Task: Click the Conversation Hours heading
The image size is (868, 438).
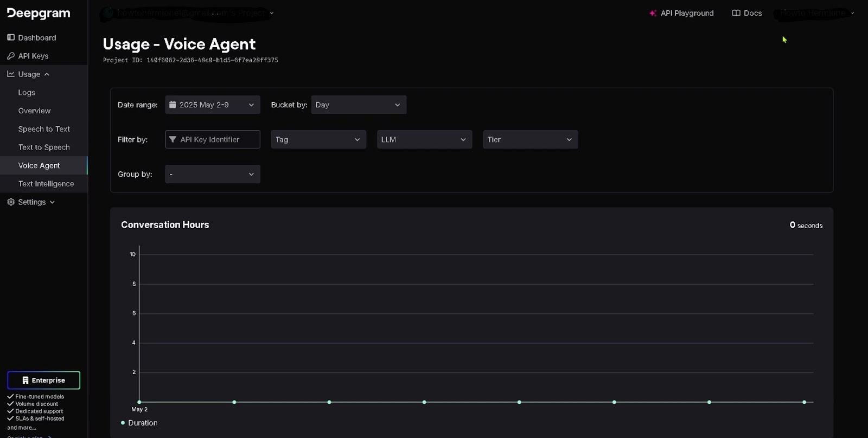Action: pyautogui.click(x=165, y=224)
